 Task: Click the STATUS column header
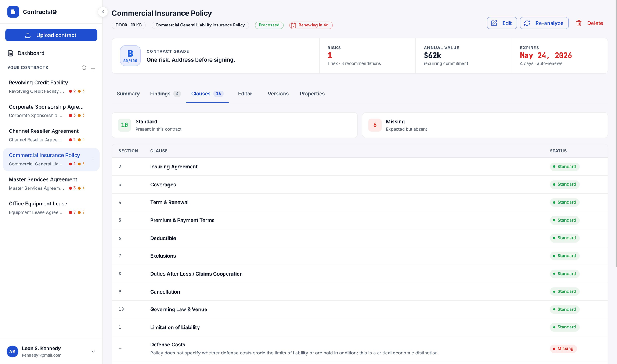point(558,151)
